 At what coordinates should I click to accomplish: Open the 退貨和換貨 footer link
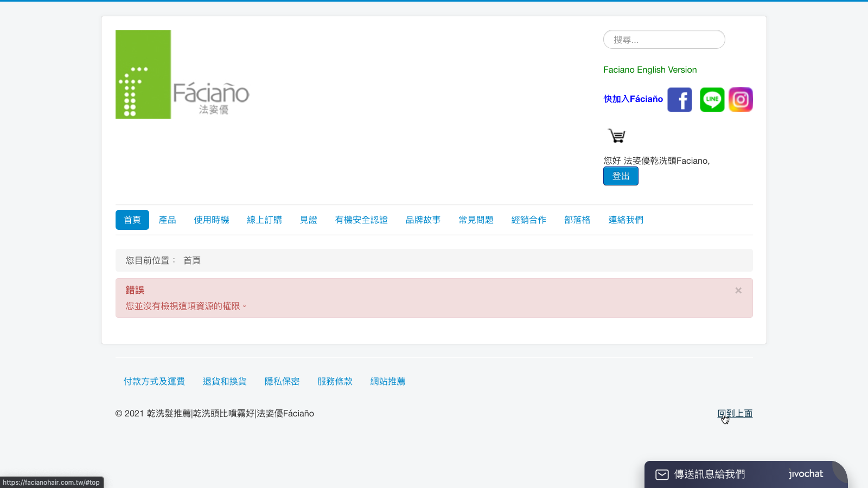tap(225, 382)
